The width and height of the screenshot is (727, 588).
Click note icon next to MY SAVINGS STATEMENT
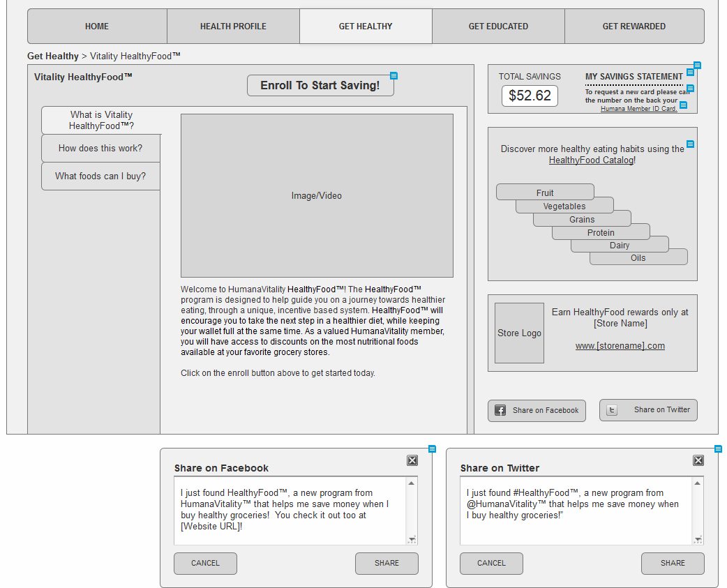pyautogui.click(x=690, y=72)
